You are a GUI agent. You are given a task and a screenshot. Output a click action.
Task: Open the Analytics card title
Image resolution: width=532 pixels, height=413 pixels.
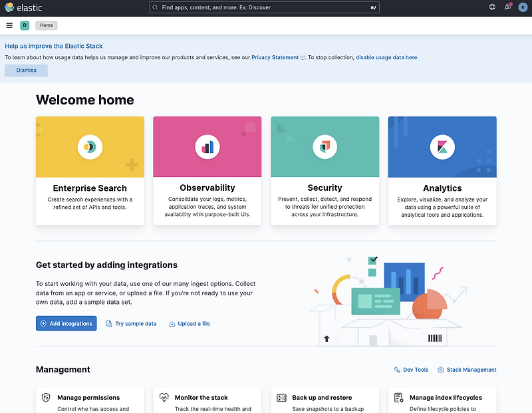442,188
